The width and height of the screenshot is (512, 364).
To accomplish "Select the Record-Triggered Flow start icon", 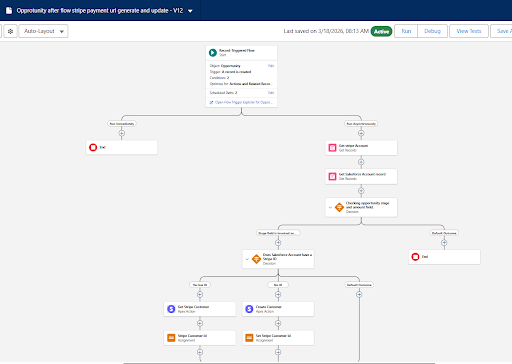I will coord(213,53).
